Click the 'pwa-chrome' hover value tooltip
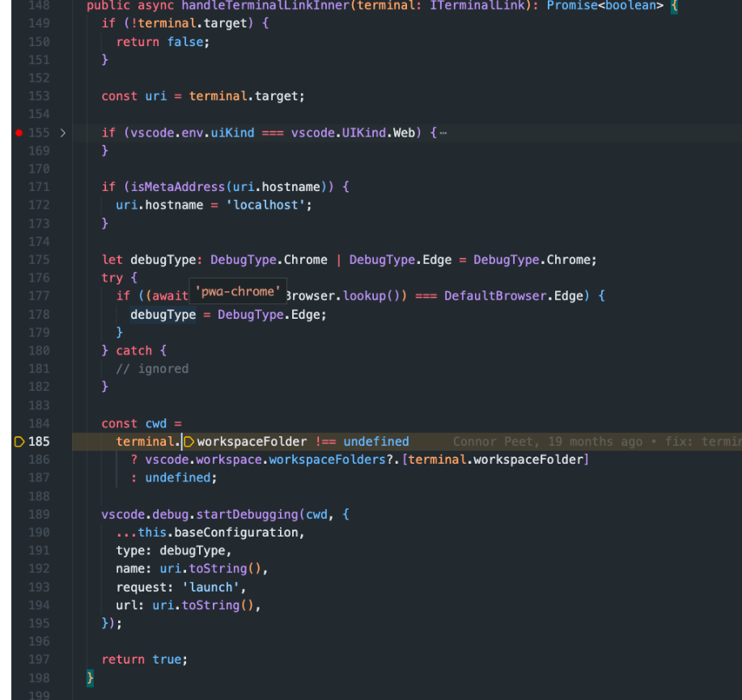Image resolution: width=742 pixels, height=700 pixels. tap(238, 291)
